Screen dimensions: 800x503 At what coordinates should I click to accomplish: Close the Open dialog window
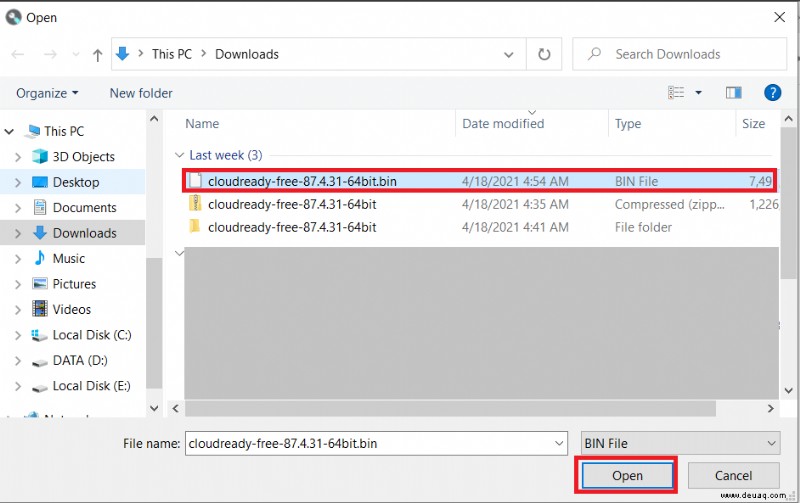(780, 17)
